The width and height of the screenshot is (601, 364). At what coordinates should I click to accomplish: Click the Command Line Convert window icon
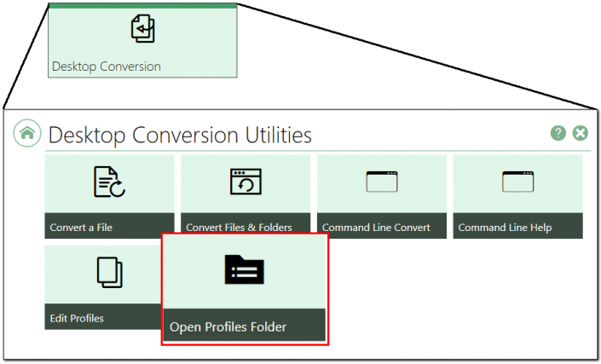point(382,182)
